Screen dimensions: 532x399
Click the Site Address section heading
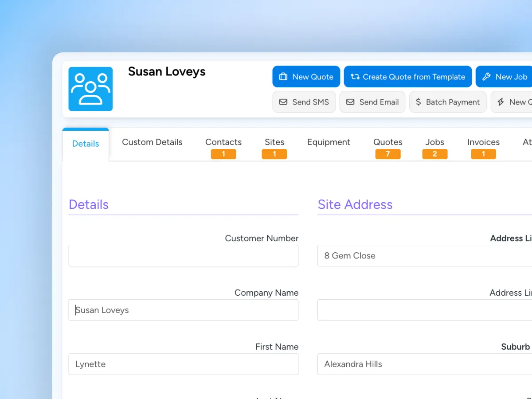click(x=355, y=204)
